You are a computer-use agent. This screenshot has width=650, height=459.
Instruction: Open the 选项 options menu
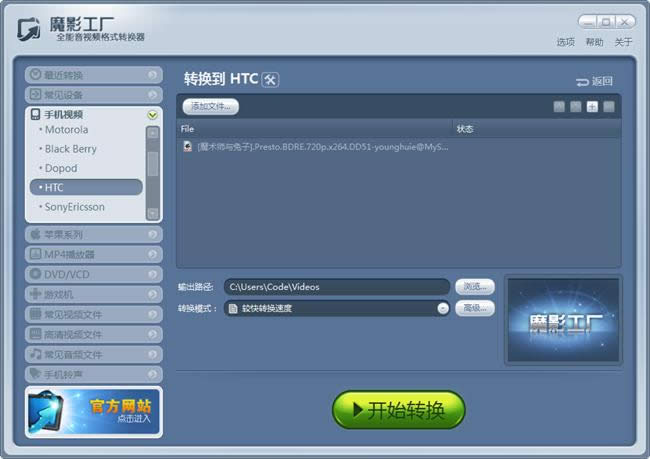click(565, 42)
